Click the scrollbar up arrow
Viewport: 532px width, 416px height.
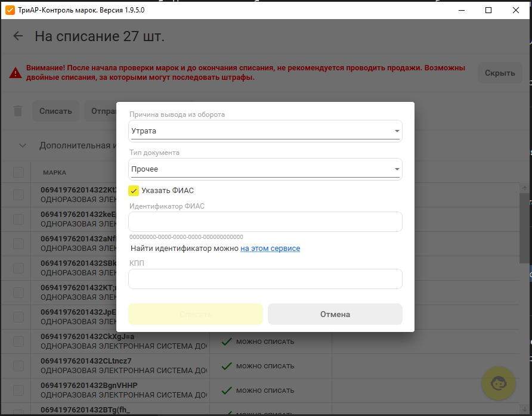(524, 188)
